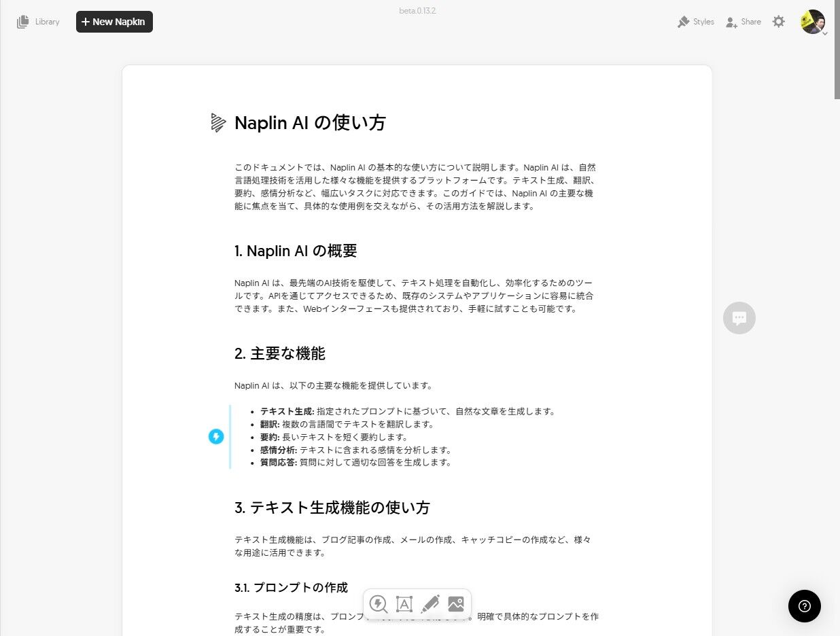
Task: Open the comments speech bubble
Action: 739,318
